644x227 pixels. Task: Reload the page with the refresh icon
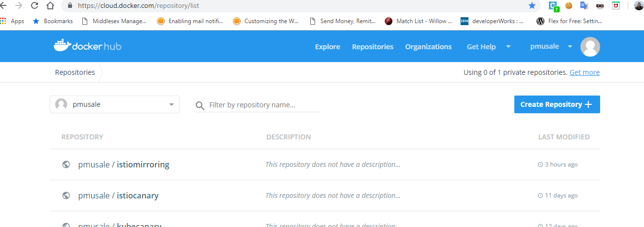[35, 5]
